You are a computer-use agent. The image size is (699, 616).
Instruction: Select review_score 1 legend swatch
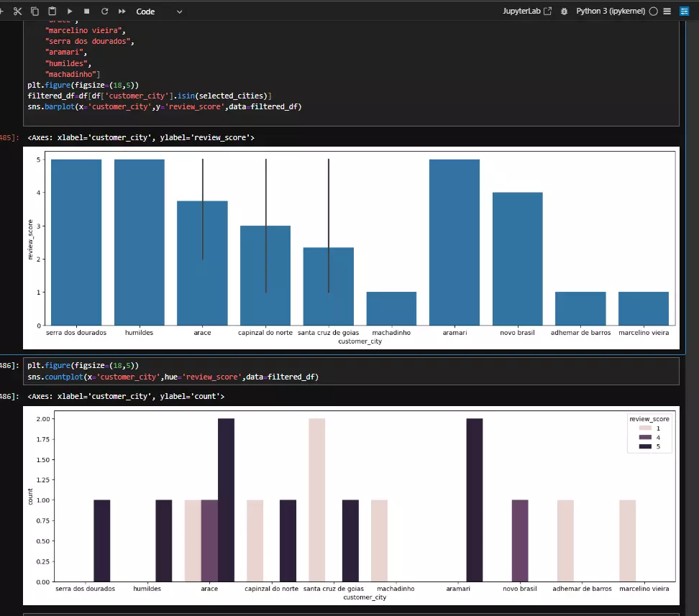tap(645, 428)
